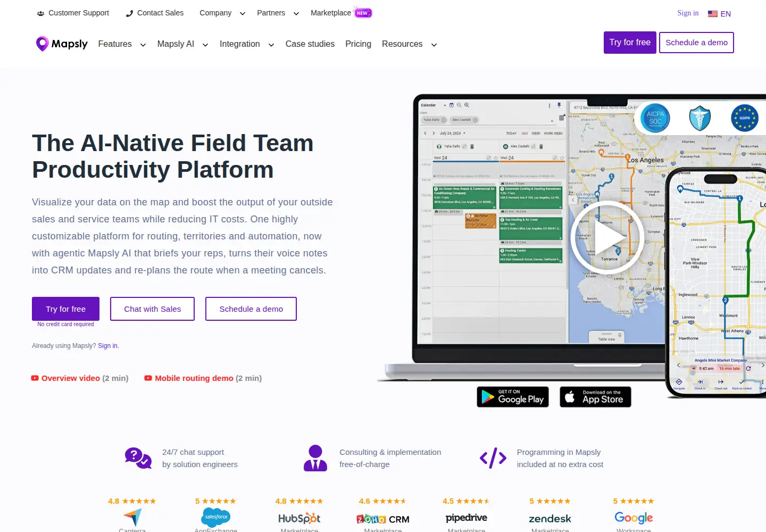The height and width of the screenshot is (532, 766).
Task: Open the Company menu
Action: tap(215, 13)
